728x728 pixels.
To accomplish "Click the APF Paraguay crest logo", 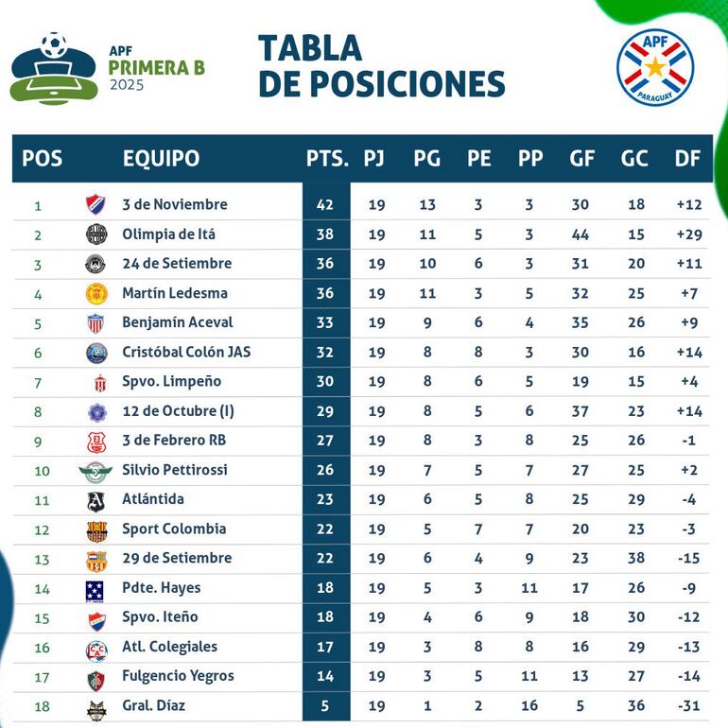I will tap(655, 66).
